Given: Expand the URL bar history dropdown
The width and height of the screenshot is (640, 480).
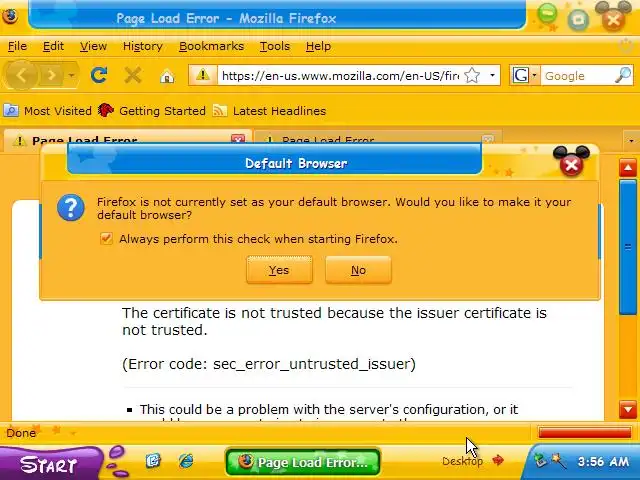Looking at the screenshot, I should (x=492, y=76).
